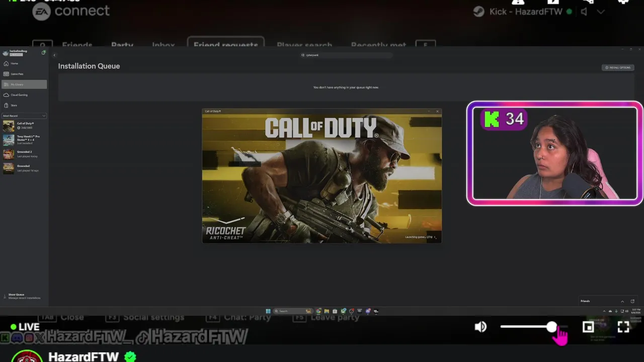Open the Xbox notifications bell icon

pos(44,52)
